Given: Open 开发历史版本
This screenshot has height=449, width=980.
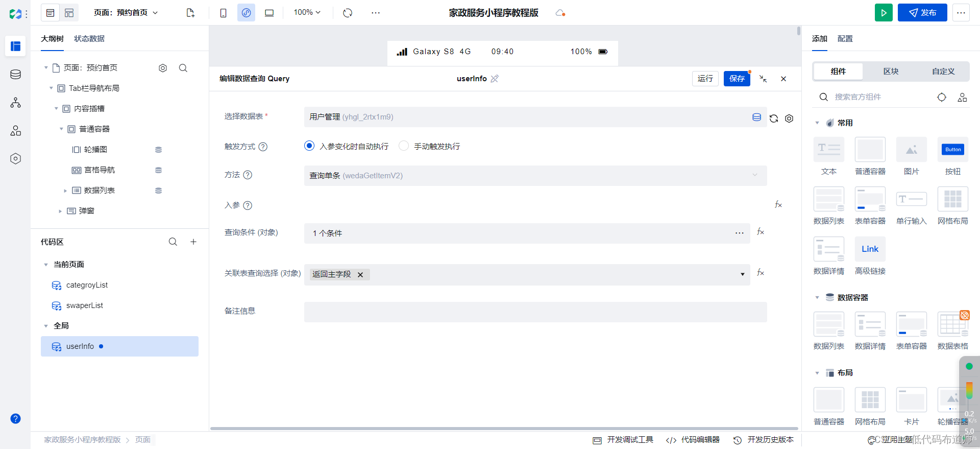Looking at the screenshot, I should pos(764,440).
